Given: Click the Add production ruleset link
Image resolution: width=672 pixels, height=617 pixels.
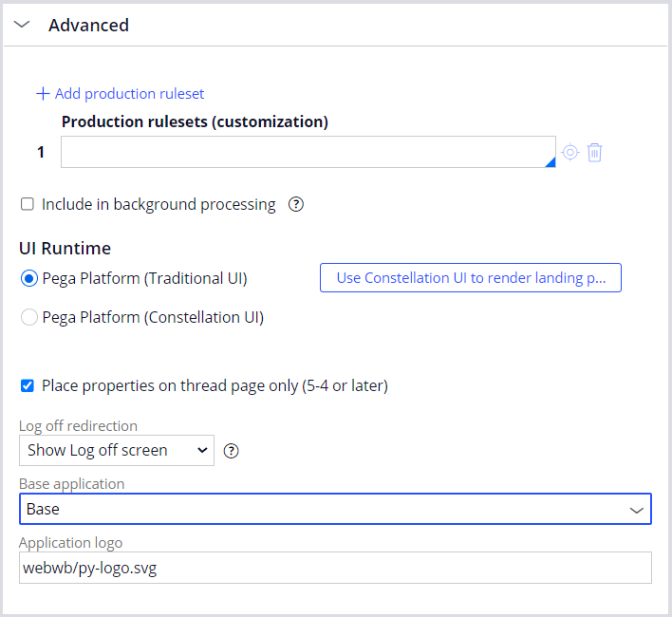Looking at the screenshot, I should 129,94.
